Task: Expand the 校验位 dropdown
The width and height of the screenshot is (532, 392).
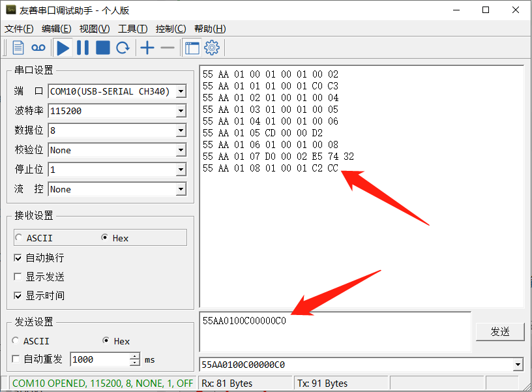Action: coord(181,151)
